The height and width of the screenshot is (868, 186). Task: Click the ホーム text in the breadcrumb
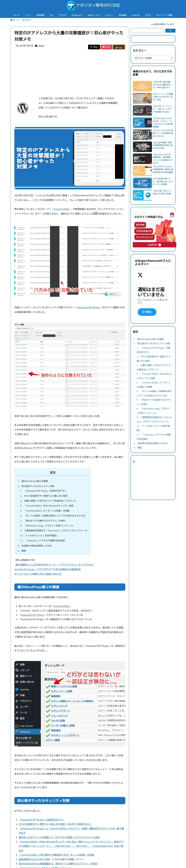(16, 20)
